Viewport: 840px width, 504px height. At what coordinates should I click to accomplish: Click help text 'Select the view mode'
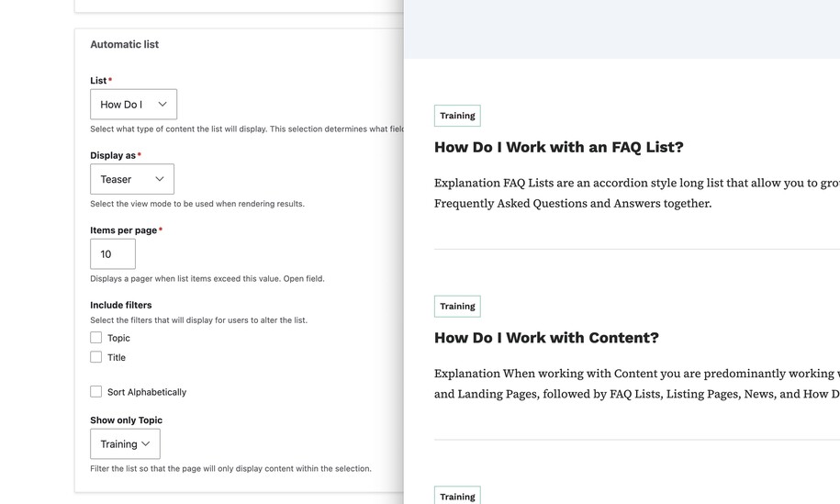pos(197,204)
